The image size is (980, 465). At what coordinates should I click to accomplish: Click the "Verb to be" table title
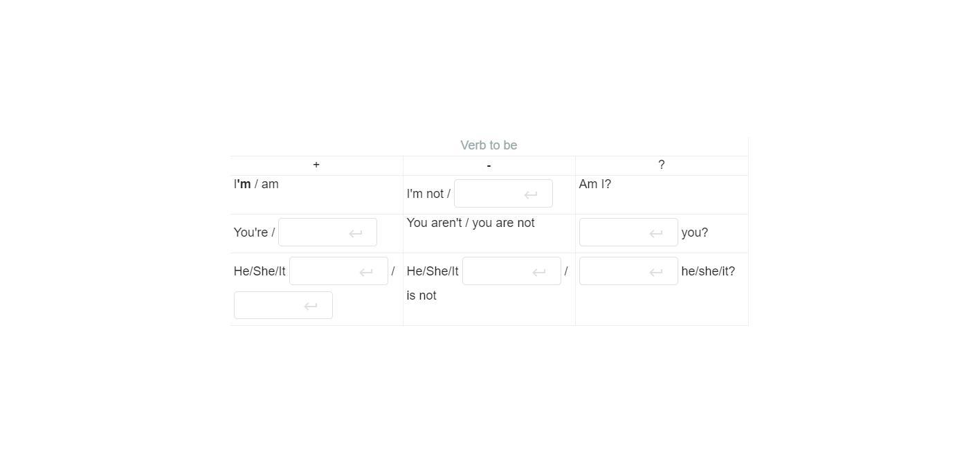click(489, 145)
